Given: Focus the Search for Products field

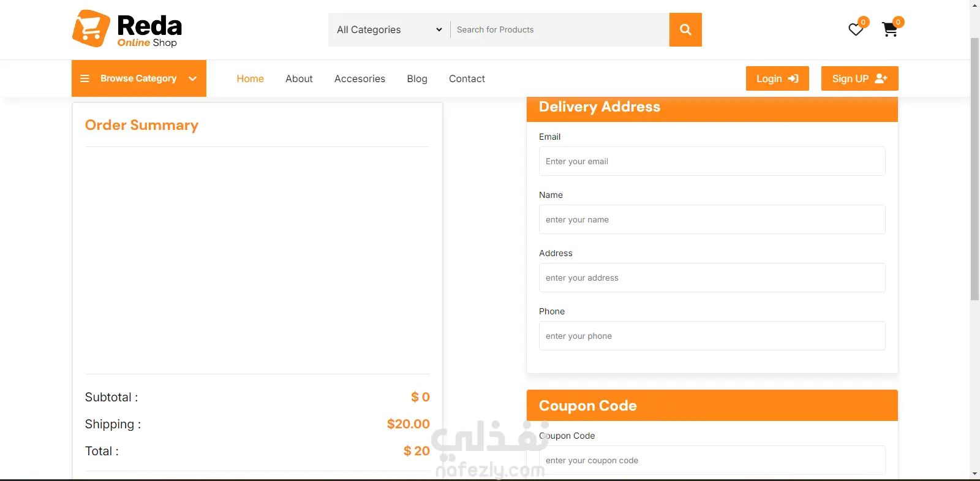Looking at the screenshot, I should click(x=560, y=29).
